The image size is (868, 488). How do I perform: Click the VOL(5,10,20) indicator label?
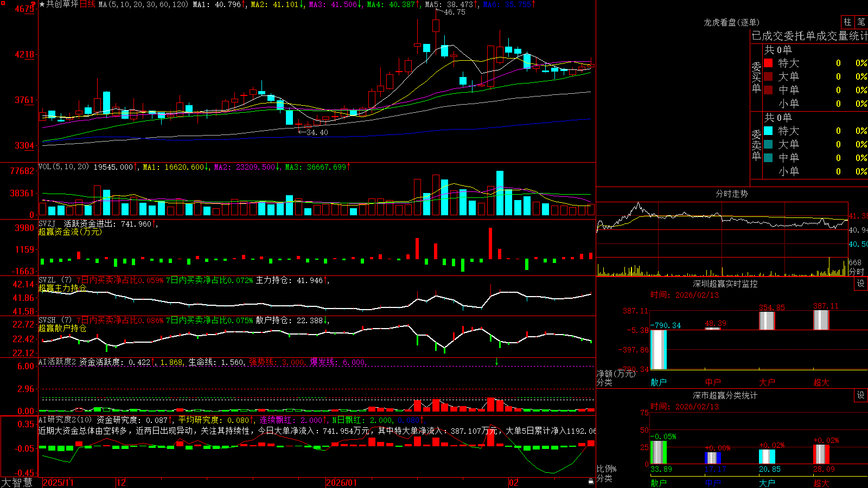tap(63, 166)
